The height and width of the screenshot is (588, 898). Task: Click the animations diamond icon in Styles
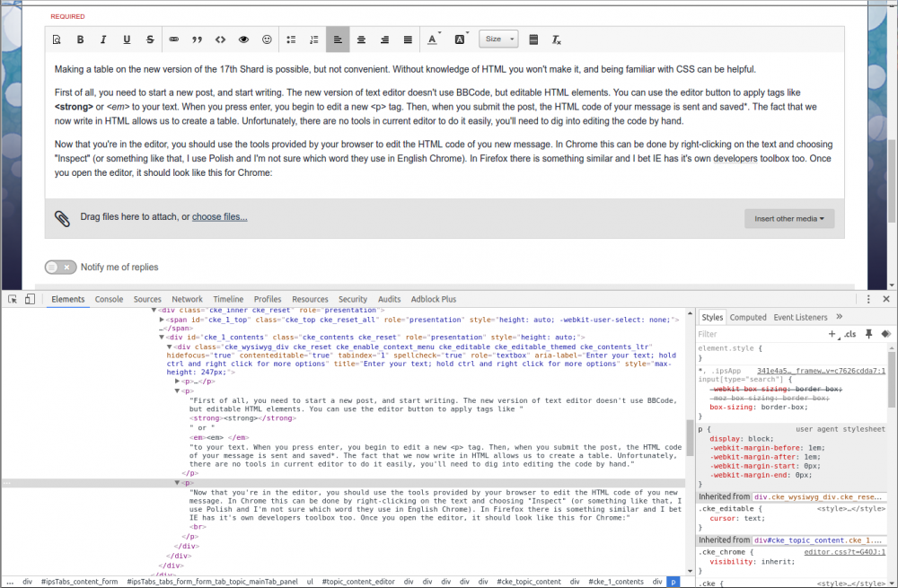886,334
